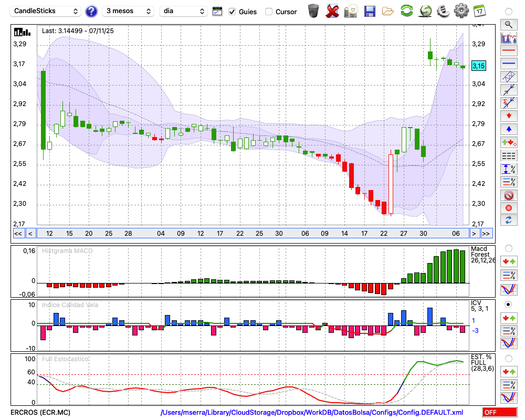Select the radio button beside Macd Forest
This screenshot has height=420, width=525.
pyautogui.click(x=508, y=248)
